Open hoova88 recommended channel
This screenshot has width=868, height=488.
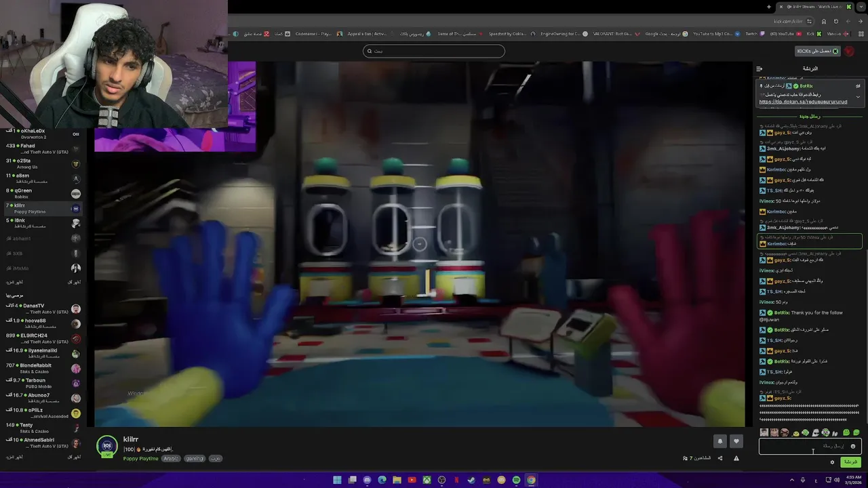click(42, 323)
